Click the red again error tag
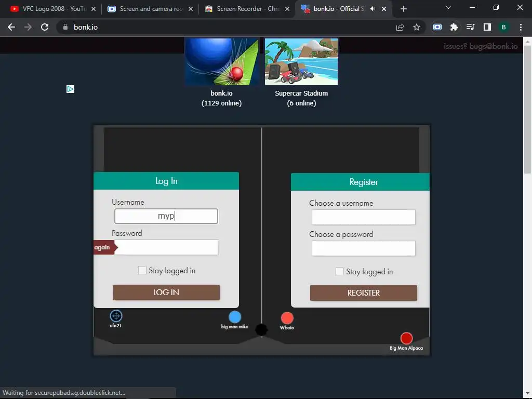The image size is (532, 399). click(x=105, y=247)
